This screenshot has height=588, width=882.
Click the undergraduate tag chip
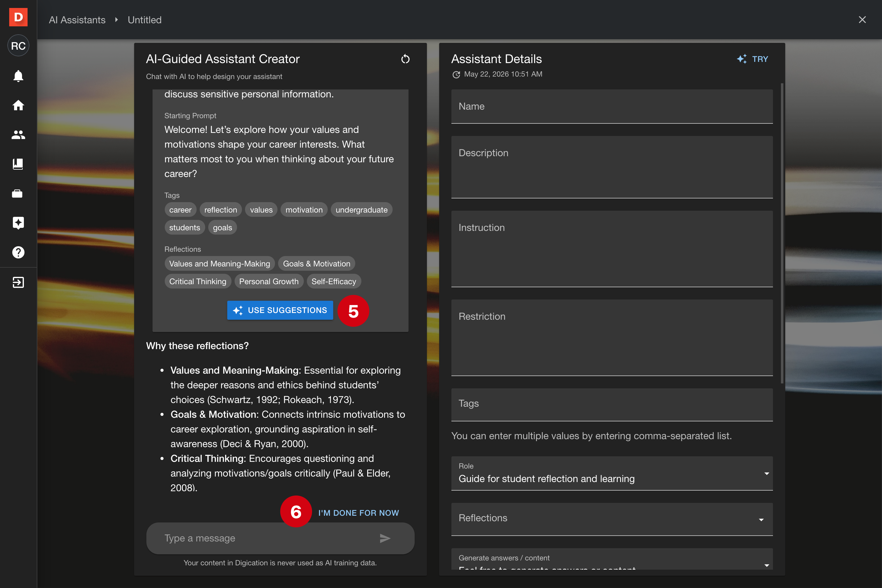(361, 209)
